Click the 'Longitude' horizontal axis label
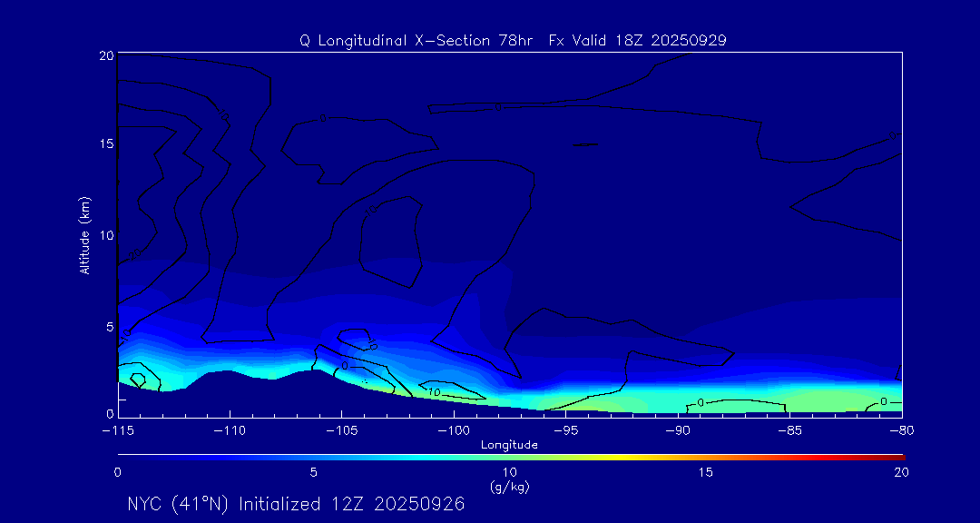 (x=509, y=444)
